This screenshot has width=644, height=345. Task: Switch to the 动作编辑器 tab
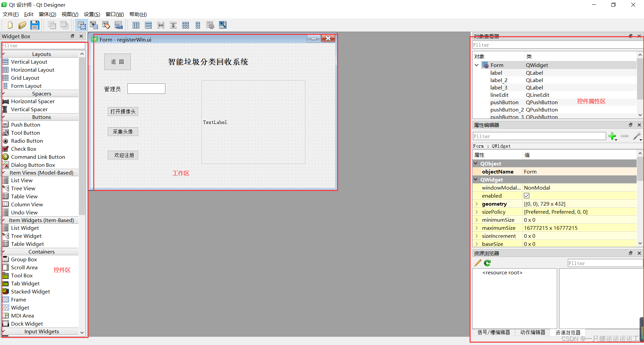click(x=533, y=332)
